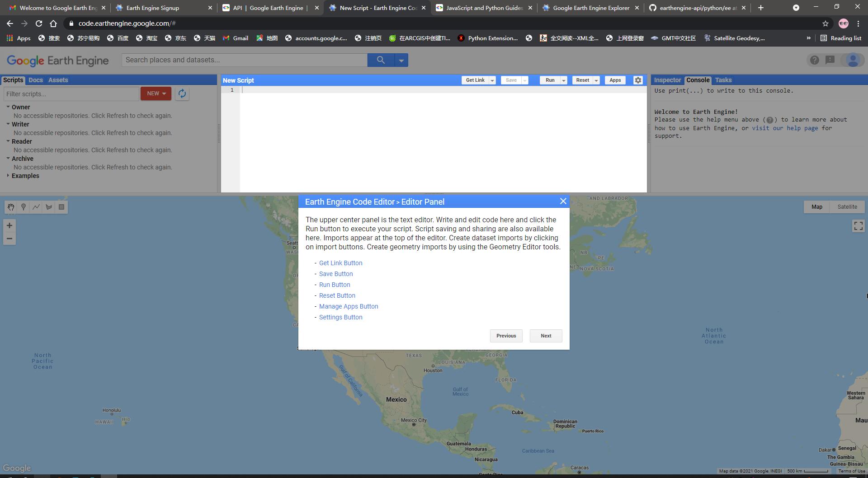This screenshot has width=868, height=478.
Task: Open the user account avatar
Action: point(853,60)
